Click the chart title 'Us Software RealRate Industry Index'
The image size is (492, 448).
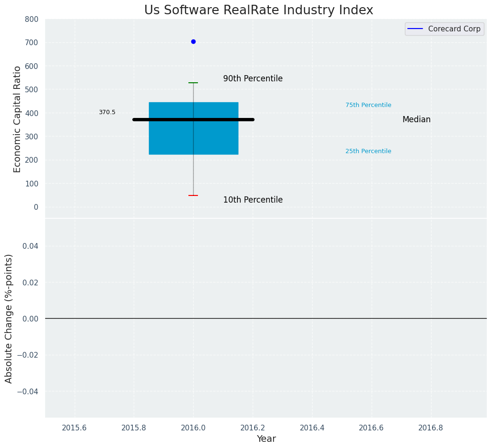tap(258, 10)
